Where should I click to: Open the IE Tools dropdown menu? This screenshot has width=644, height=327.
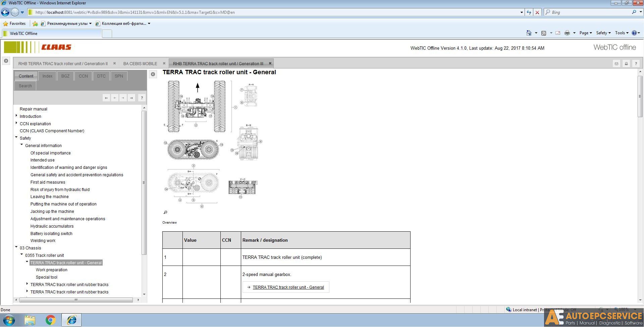click(x=622, y=33)
